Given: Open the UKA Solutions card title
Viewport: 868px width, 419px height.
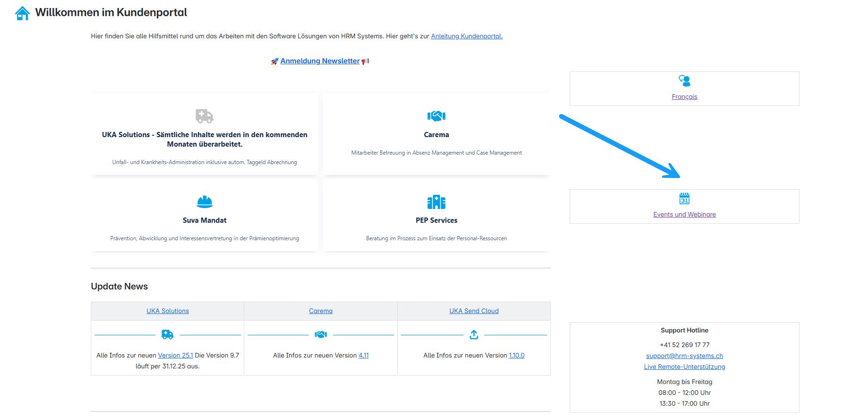Looking at the screenshot, I should point(205,140).
